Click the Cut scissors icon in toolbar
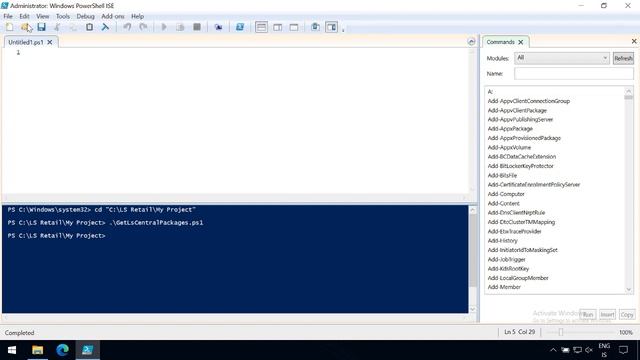Viewport: 640px width, 360px height. tap(57, 27)
